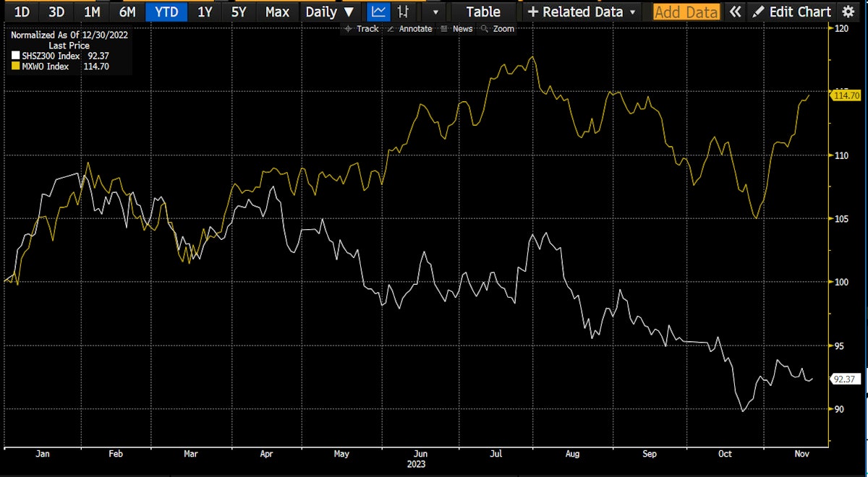Click the Add Data input field
This screenshot has height=477, width=868.
686,12
